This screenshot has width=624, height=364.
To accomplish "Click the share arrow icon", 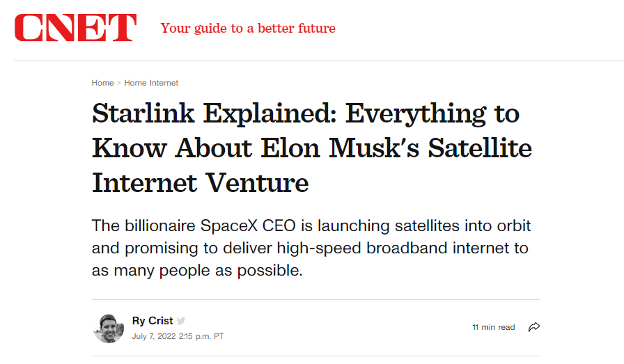I will pos(533,327).
